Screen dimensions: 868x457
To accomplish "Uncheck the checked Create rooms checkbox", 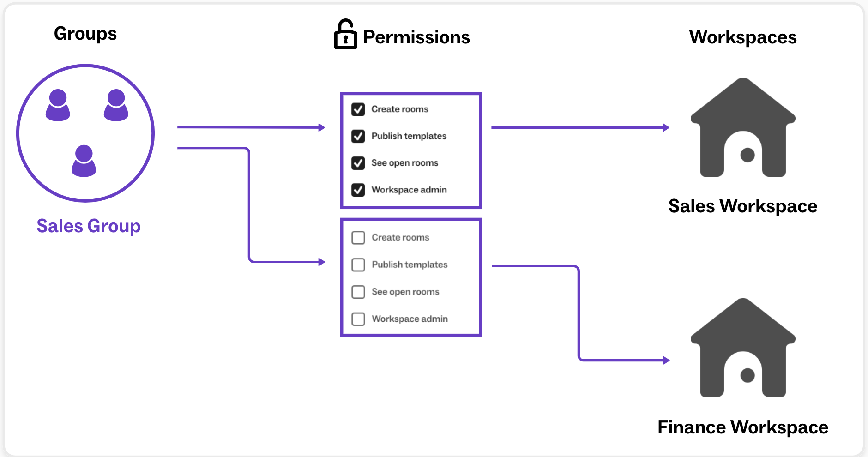I will 358,109.
